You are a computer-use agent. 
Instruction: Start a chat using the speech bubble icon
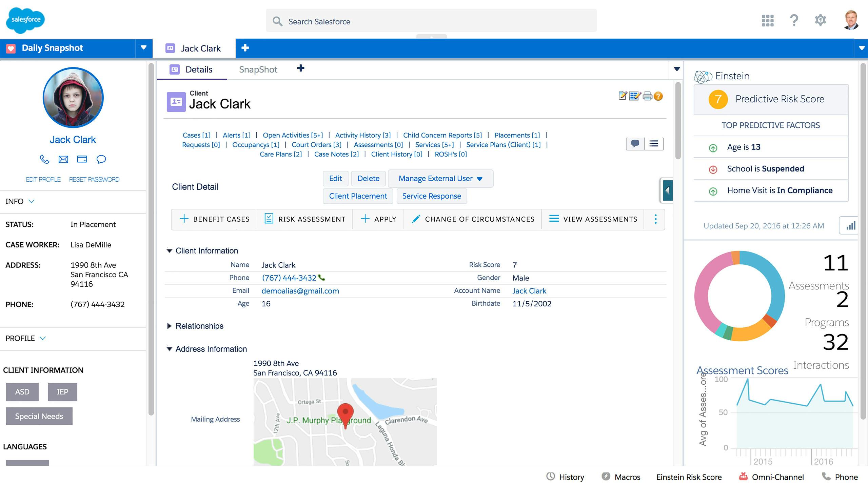click(x=101, y=159)
